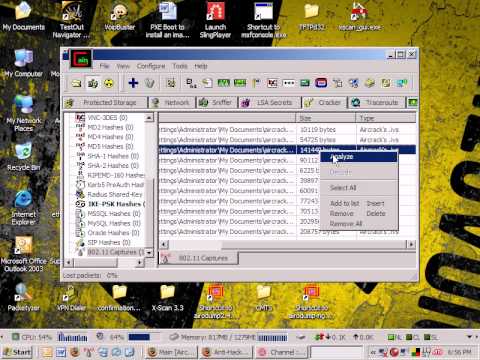
Task: Open the Configure icon after the trash can
Action: pos(171,83)
